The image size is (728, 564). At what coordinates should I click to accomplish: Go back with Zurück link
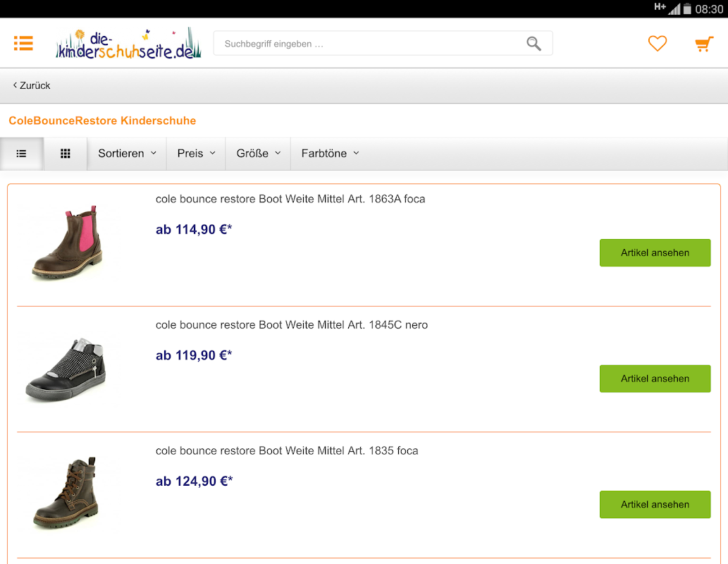click(x=32, y=85)
